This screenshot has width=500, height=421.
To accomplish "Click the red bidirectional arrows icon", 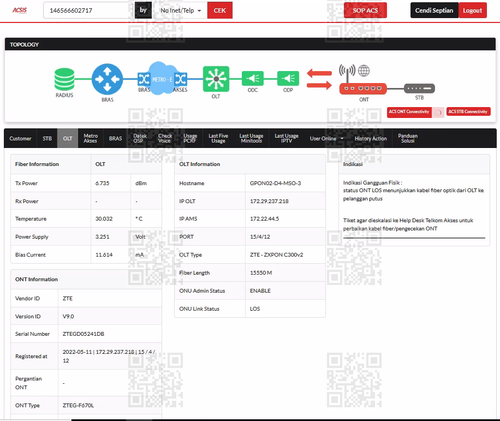I will [x=319, y=79].
